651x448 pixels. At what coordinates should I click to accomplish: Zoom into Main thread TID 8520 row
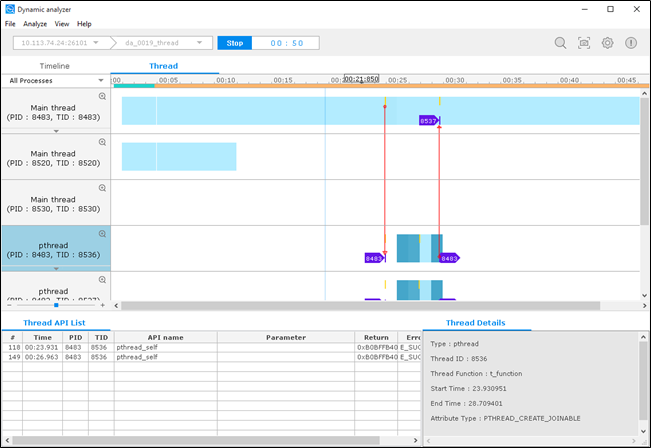(x=102, y=142)
